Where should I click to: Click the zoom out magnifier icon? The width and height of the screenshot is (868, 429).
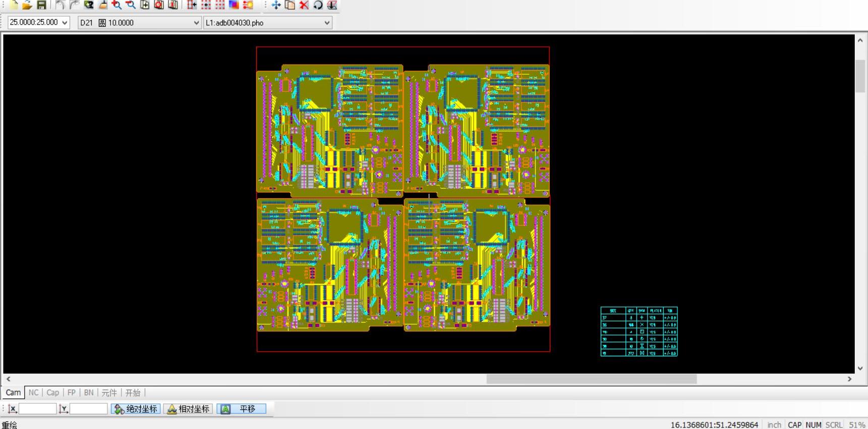[131, 5]
